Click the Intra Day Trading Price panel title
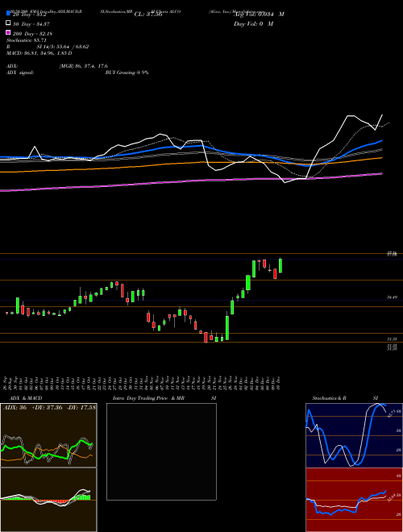The width and height of the screenshot is (403, 532). point(164,398)
